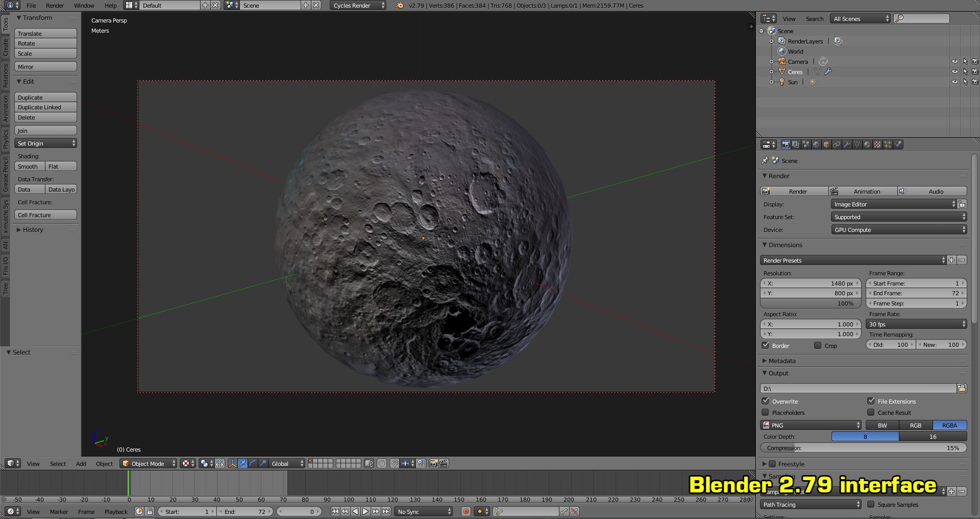Open the Window menu in top bar
This screenshot has height=519, width=980.
84,6
